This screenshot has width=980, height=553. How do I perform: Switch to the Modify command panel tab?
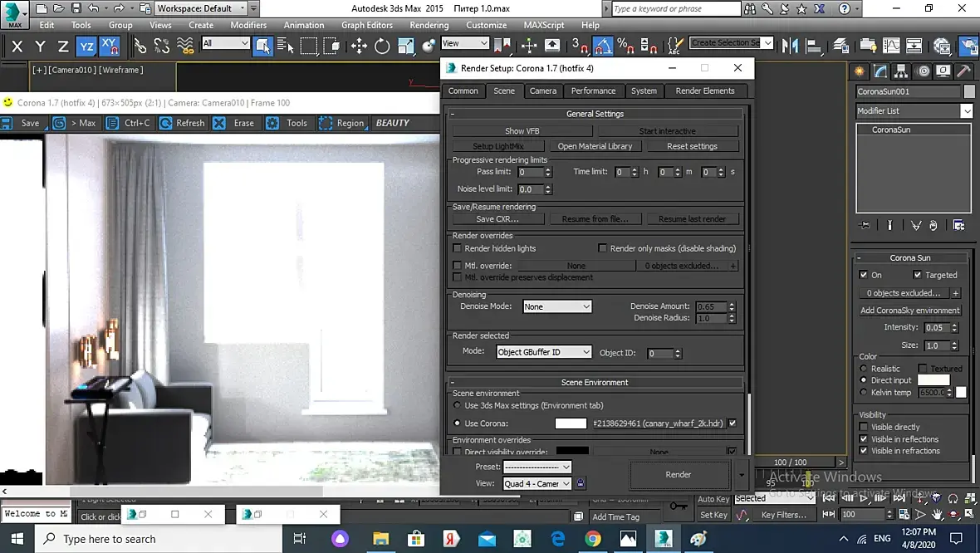point(880,71)
